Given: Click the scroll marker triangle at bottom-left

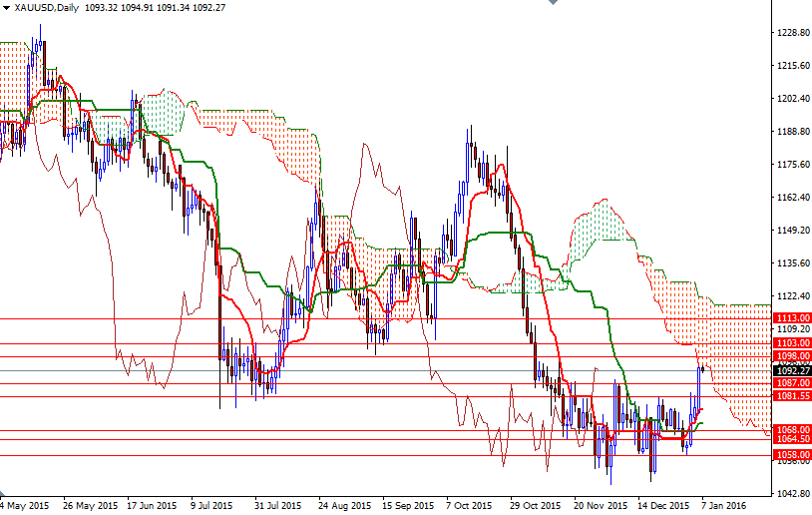Looking at the screenshot, I should coord(4,495).
